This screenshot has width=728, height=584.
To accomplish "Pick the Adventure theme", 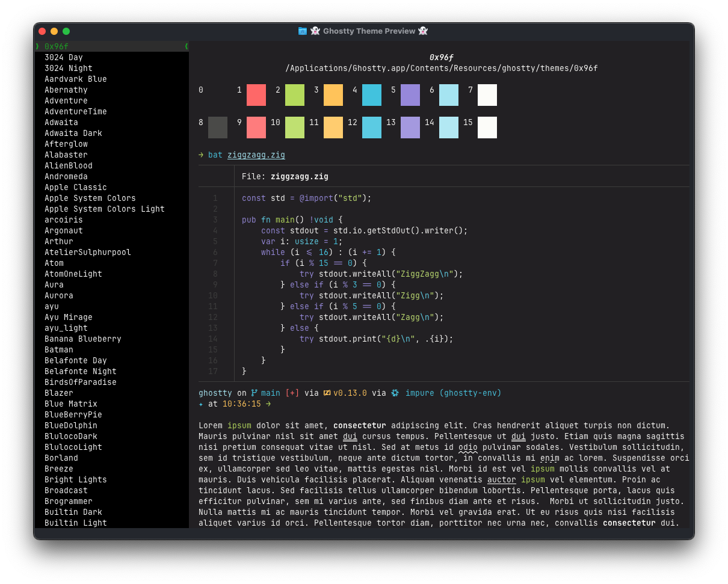I will 66,101.
